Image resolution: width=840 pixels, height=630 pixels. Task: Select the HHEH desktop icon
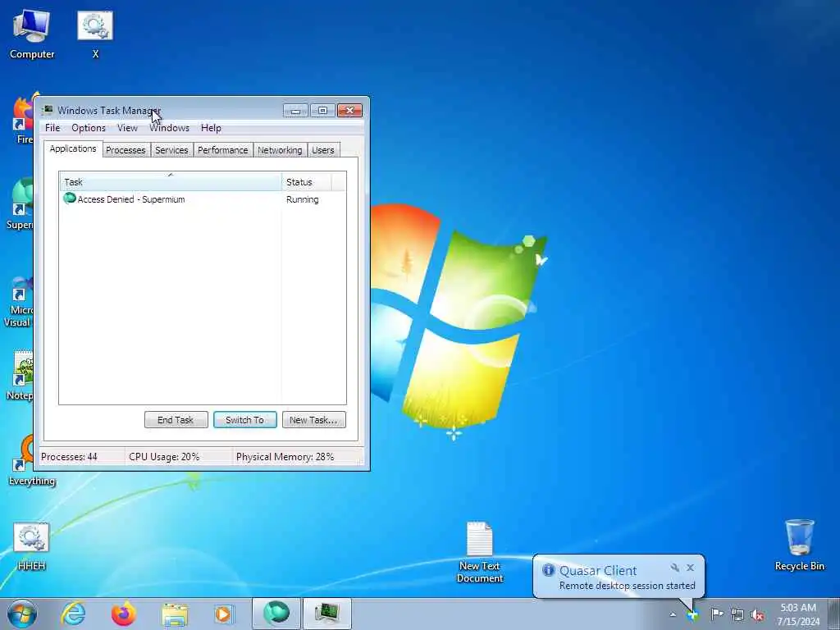(x=31, y=546)
